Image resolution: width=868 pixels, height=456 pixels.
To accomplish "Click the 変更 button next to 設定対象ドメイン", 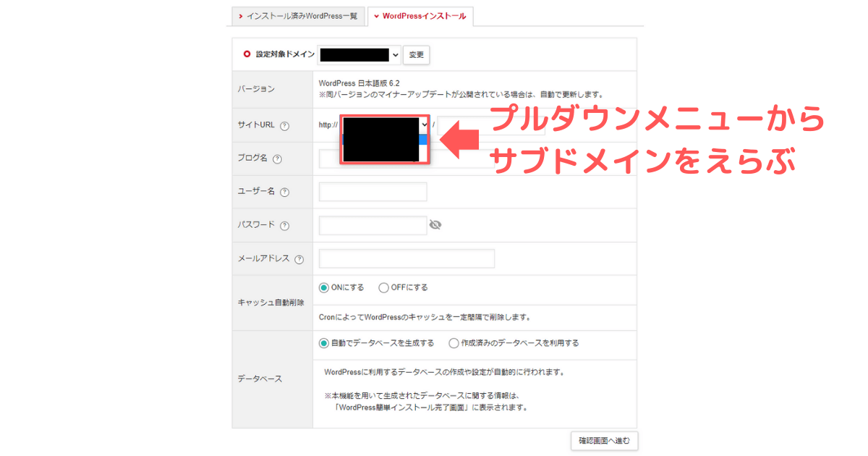I will [x=416, y=54].
